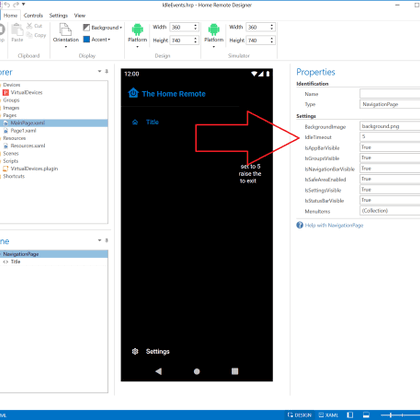Open the Simulator group Platform Android dropdown

(214, 36)
